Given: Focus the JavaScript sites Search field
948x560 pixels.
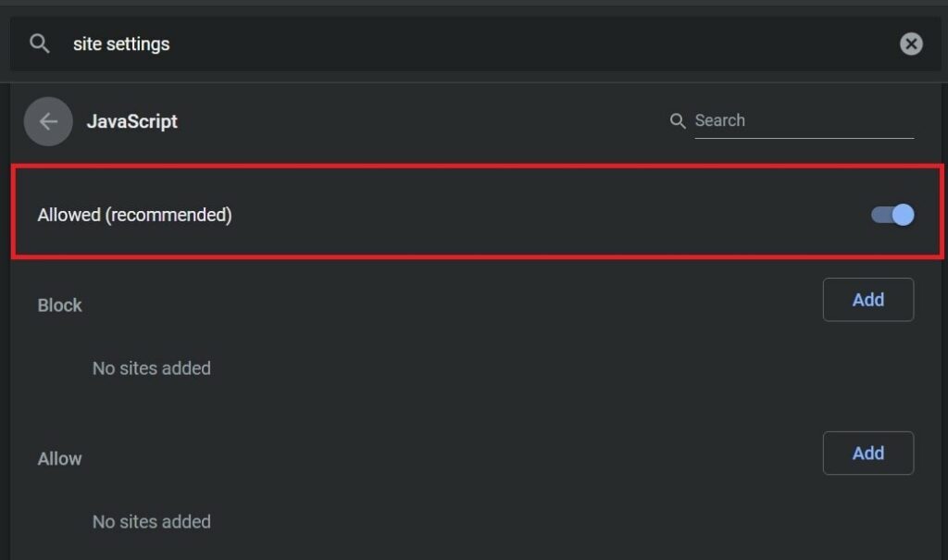Looking at the screenshot, I should tap(802, 121).
